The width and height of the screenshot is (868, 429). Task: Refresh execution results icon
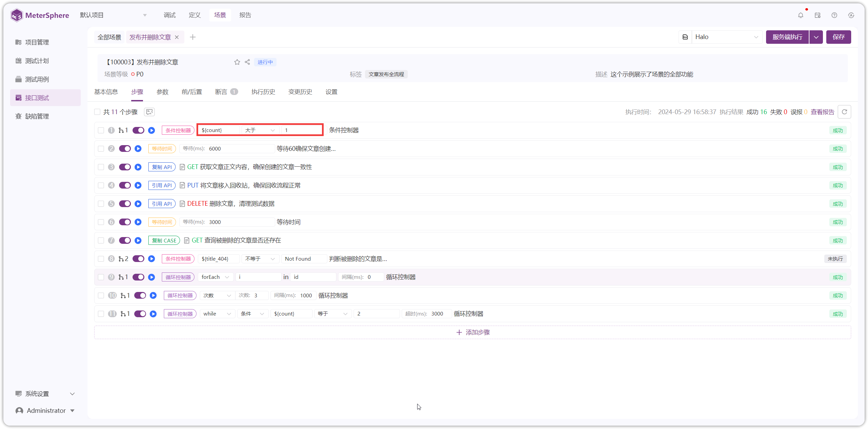click(844, 112)
